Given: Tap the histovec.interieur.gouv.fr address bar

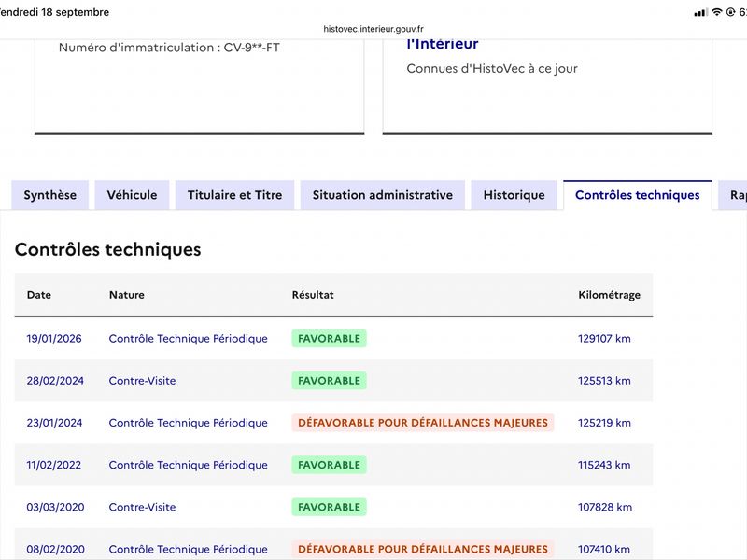Looking at the screenshot, I should (x=373, y=29).
